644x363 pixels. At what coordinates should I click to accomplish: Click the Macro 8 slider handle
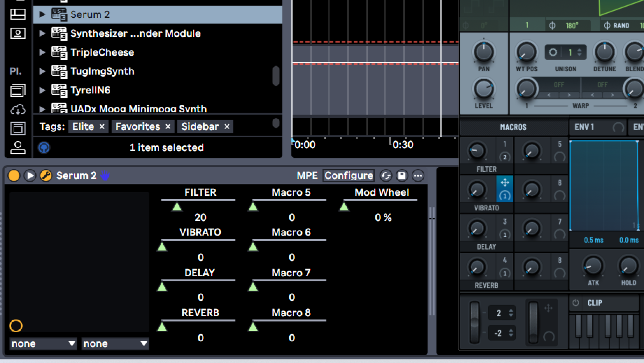(253, 327)
